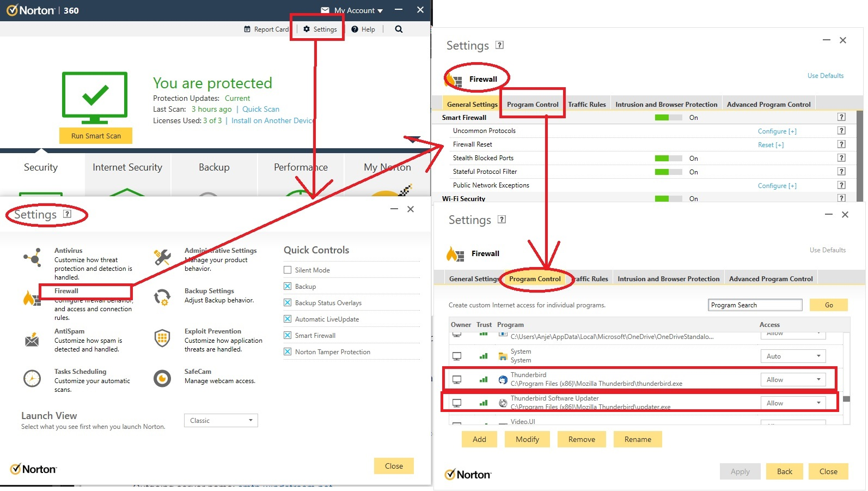Toggle Norton Tamper Protection checkbox

[x=288, y=351]
